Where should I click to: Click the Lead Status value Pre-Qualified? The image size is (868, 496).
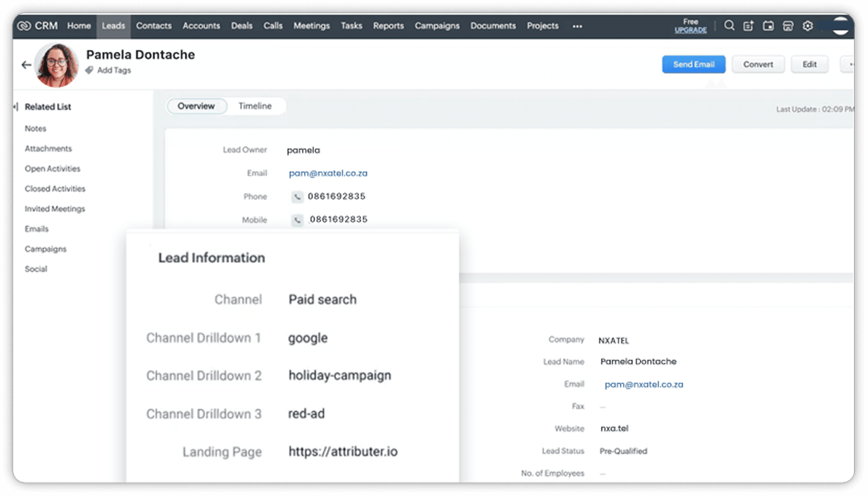[x=623, y=451]
